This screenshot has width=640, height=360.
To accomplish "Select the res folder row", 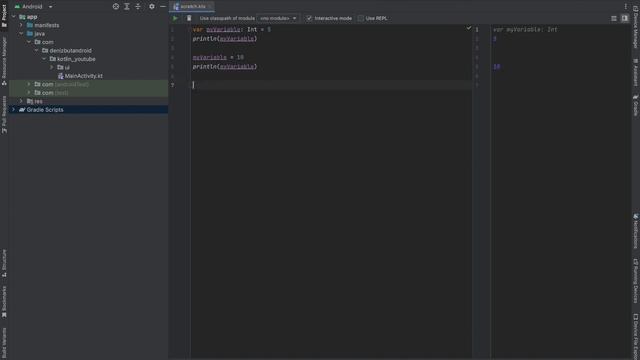I will 88,101.
